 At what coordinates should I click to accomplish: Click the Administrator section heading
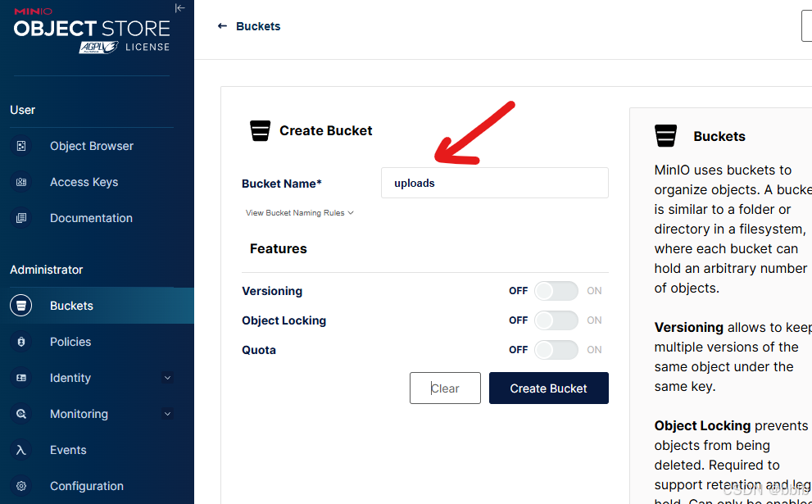46,270
